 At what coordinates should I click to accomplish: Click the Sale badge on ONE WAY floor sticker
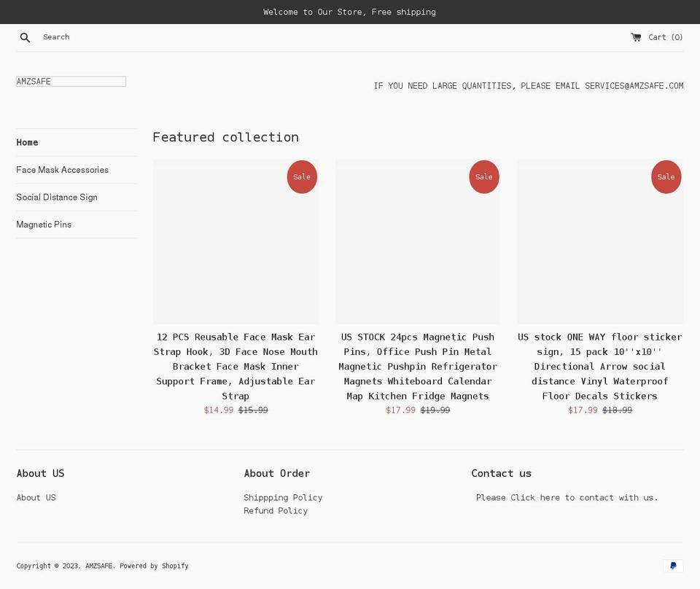(x=666, y=176)
